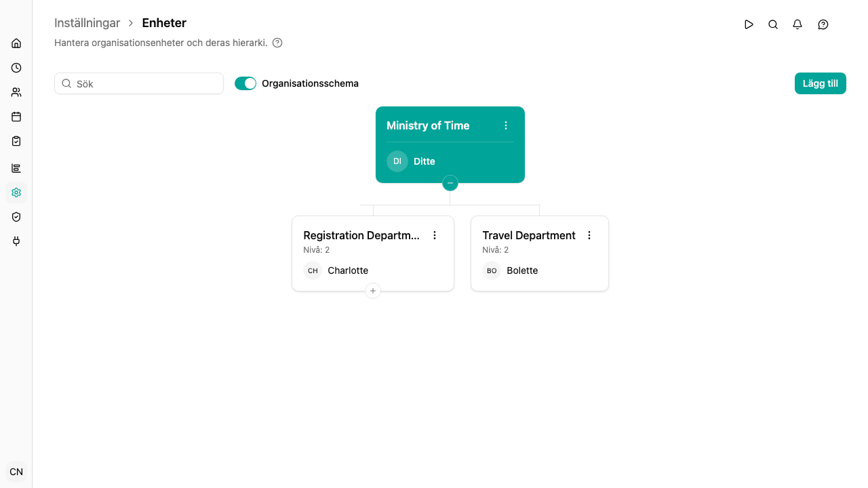Open Ministry of Time options menu
868x488 pixels.
coord(506,125)
